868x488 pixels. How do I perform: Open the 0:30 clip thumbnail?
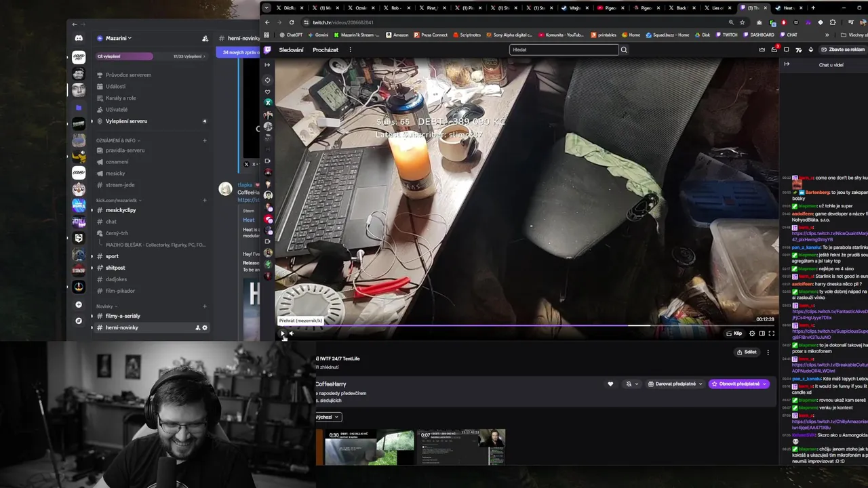coord(370,447)
